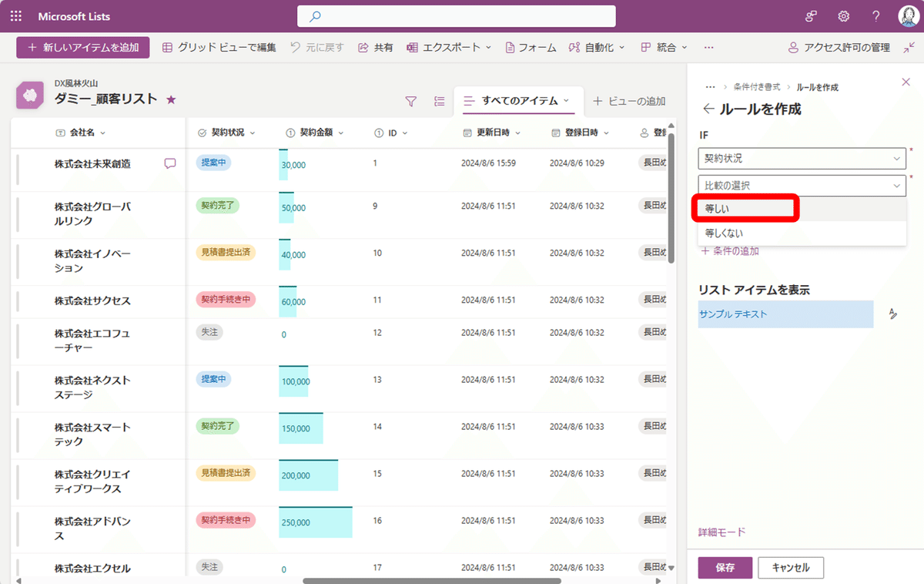This screenshot has height=584, width=924.
Task: Open the 登録日時 column header menu
Action: pyautogui.click(x=580, y=133)
